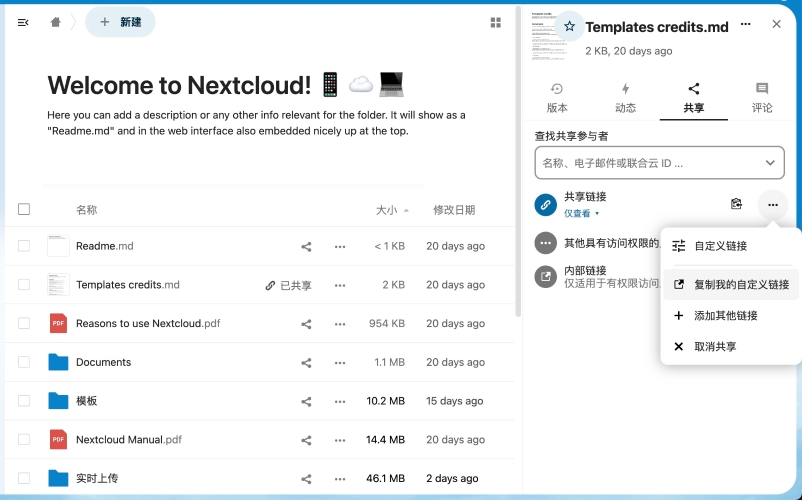Sort files by 大小 column header
Screen dimensions: 802x500
(x=387, y=210)
